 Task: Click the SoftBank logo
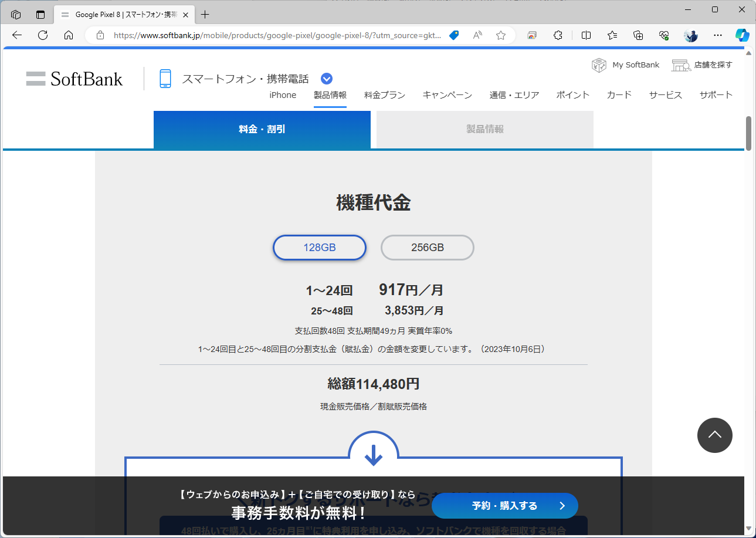pyautogui.click(x=74, y=79)
